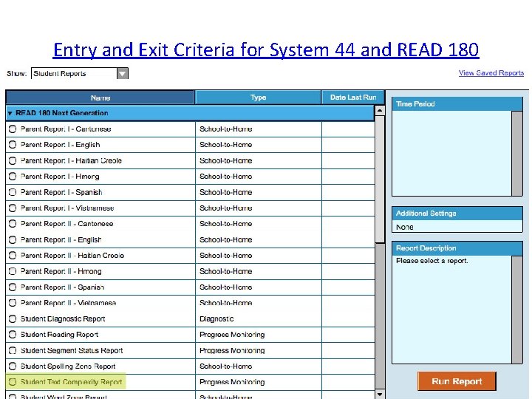Select Parent Report II - Haitian Creole radio

[13, 256]
